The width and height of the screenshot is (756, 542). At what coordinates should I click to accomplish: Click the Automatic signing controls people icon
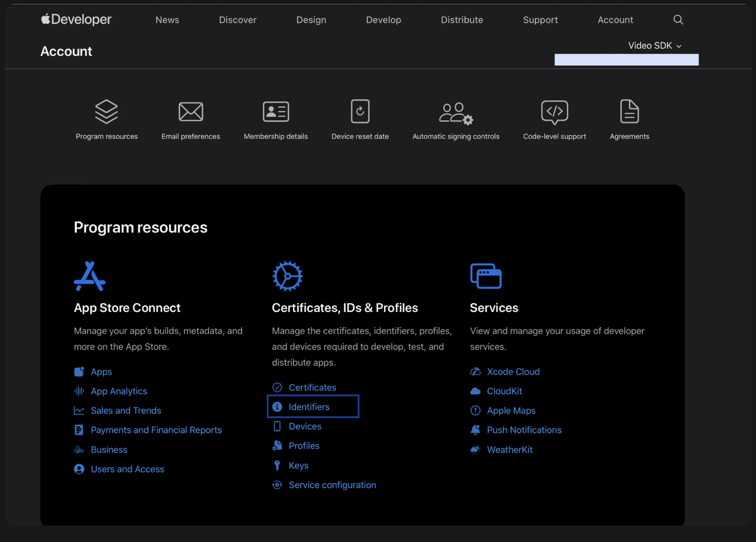pos(456,113)
